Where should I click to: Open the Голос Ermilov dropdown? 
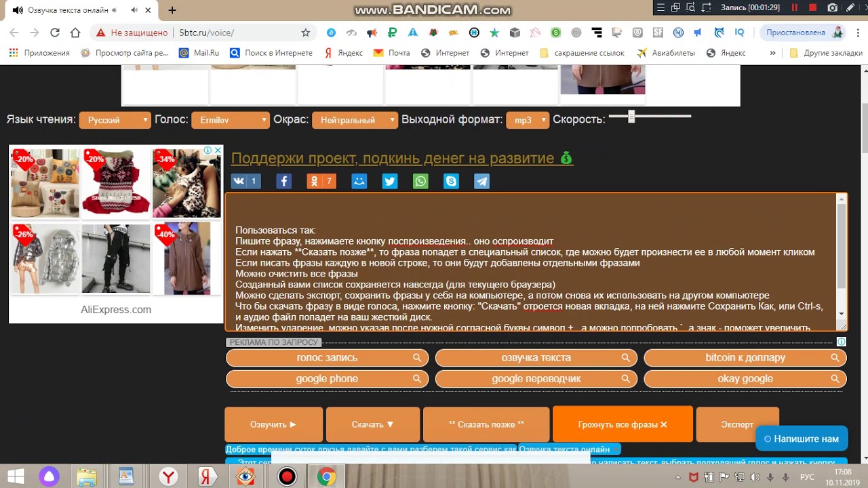(231, 120)
